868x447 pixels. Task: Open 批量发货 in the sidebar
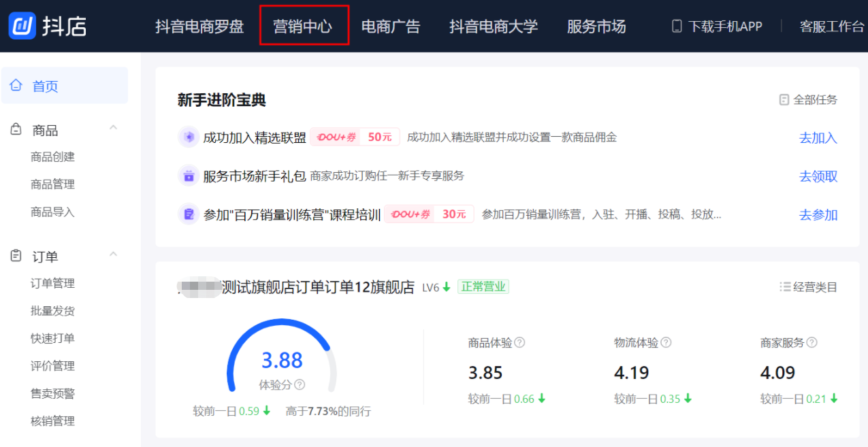point(52,311)
